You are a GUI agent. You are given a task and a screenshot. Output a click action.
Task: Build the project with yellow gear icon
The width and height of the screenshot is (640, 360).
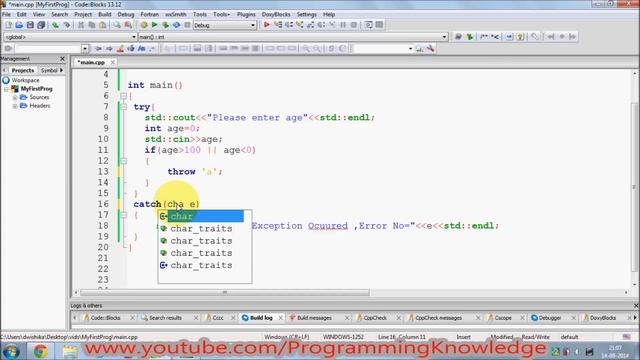(x=144, y=25)
